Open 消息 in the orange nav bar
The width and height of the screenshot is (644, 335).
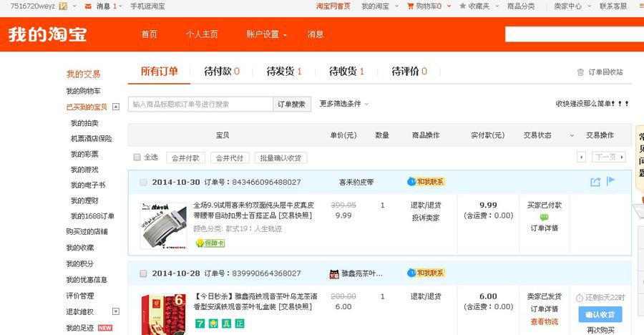pos(316,34)
